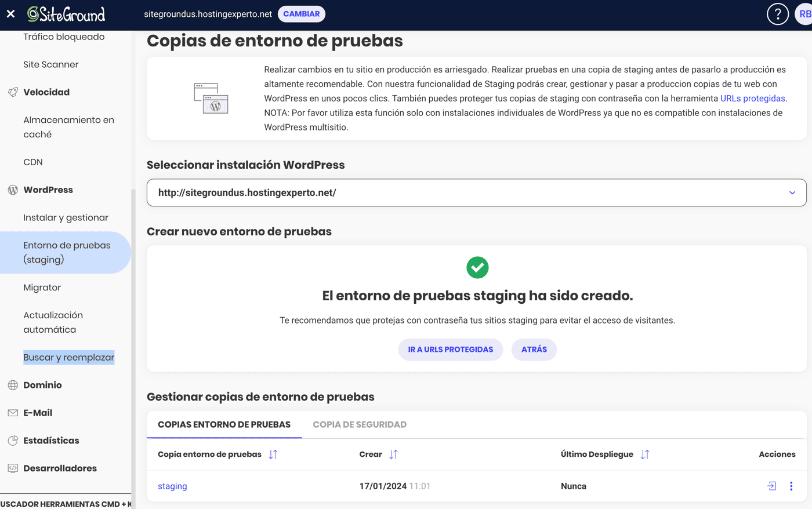Click the Estadísticas pie chart icon

coord(13,441)
